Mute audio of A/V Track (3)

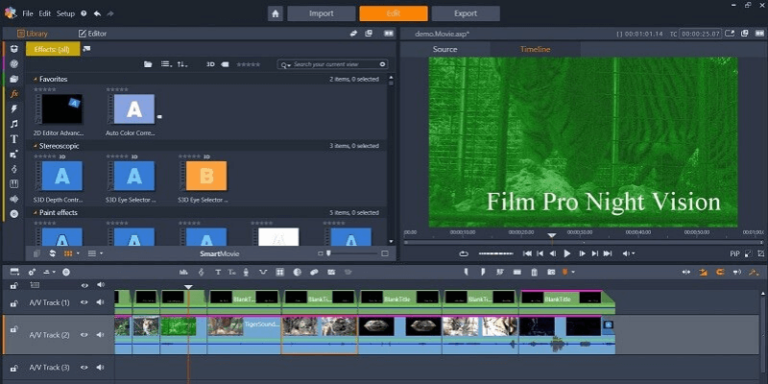[x=100, y=367]
